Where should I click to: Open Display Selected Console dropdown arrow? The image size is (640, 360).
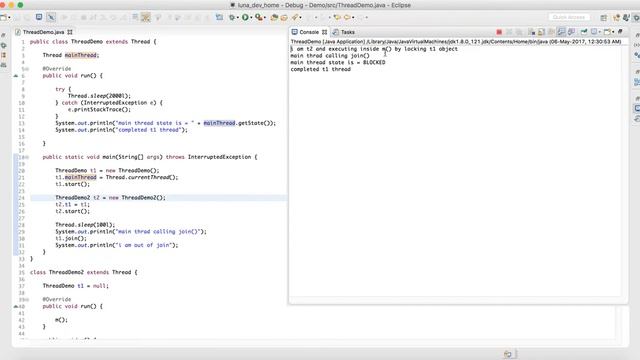(600, 32)
